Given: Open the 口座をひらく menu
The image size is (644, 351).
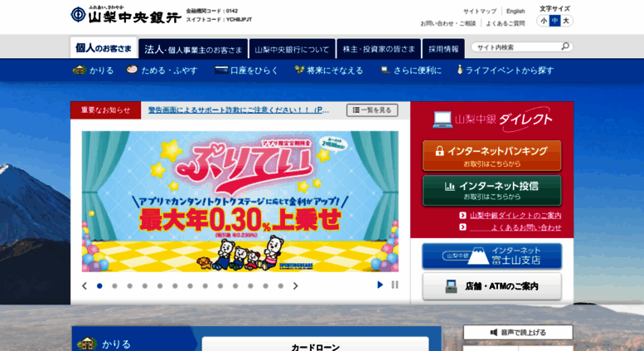Looking at the screenshot, I should click(x=246, y=71).
